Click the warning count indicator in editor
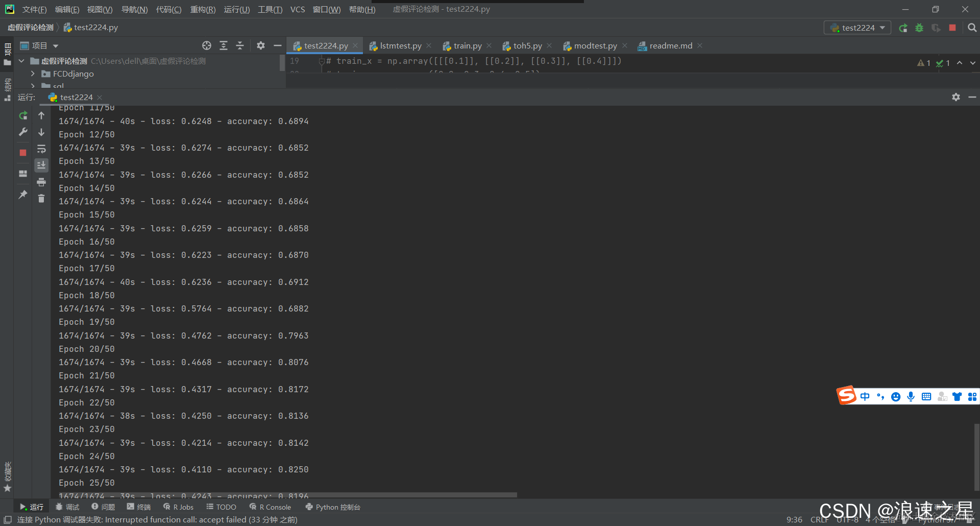The height and width of the screenshot is (526, 980). [x=924, y=63]
